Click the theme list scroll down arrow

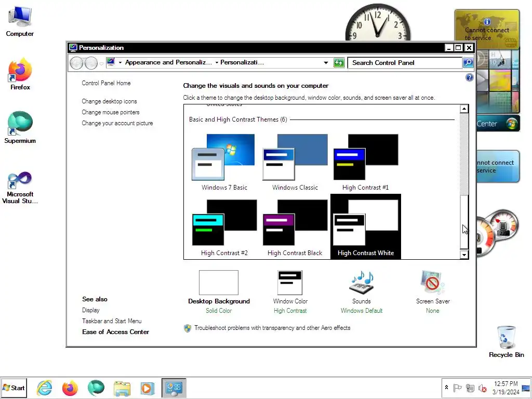(x=464, y=255)
